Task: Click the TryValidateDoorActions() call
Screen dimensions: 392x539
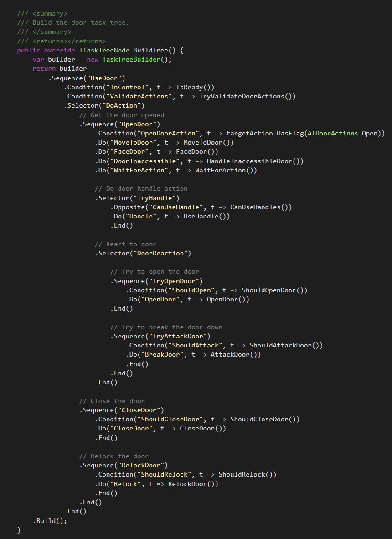Action: pyautogui.click(x=247, y=97)
